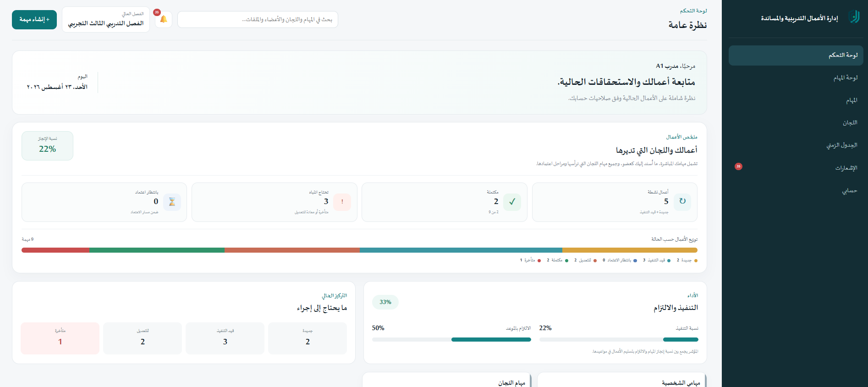Click the app logo in the sidebar header
This screenshot has height=387, width=868.
[854, 17]
